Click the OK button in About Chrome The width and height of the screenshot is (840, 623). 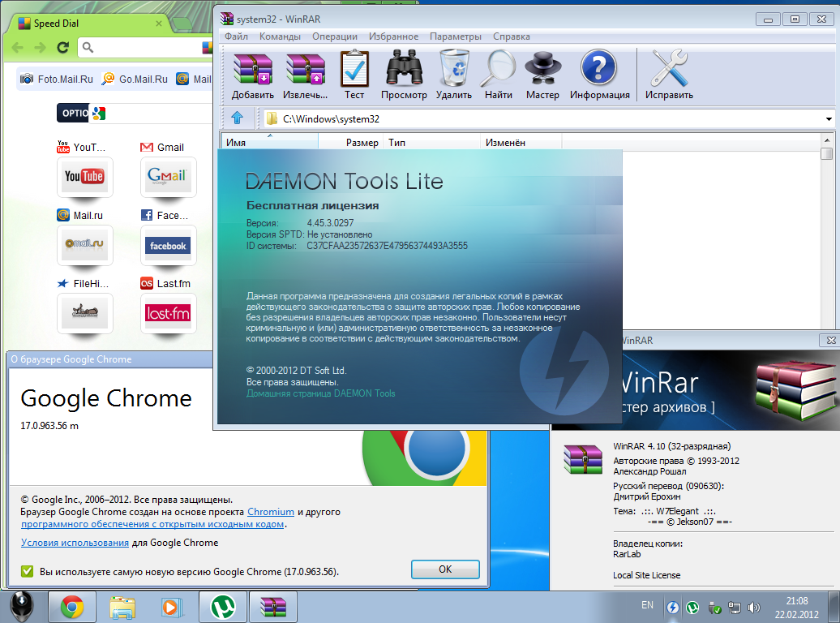[445, 569]
